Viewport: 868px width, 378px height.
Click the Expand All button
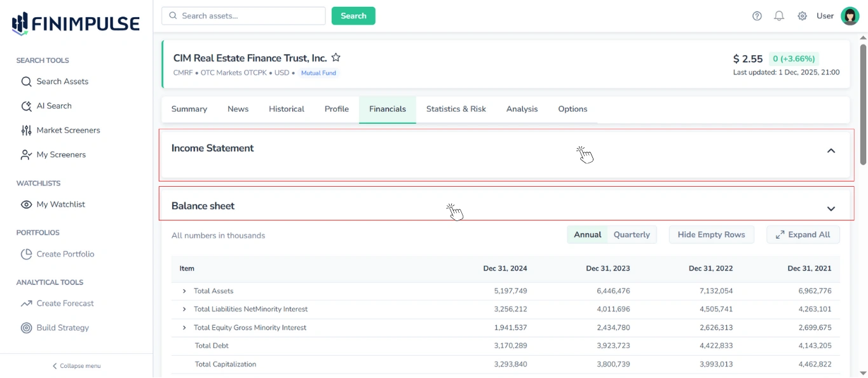[803, 234]
